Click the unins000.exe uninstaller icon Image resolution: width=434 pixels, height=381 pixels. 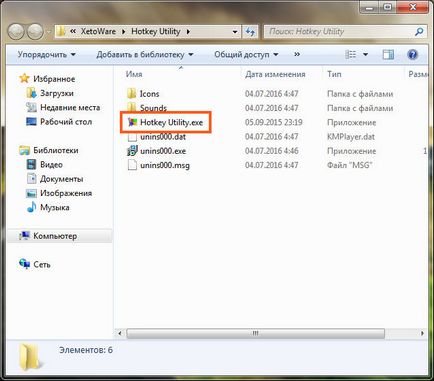coord(132,151)
